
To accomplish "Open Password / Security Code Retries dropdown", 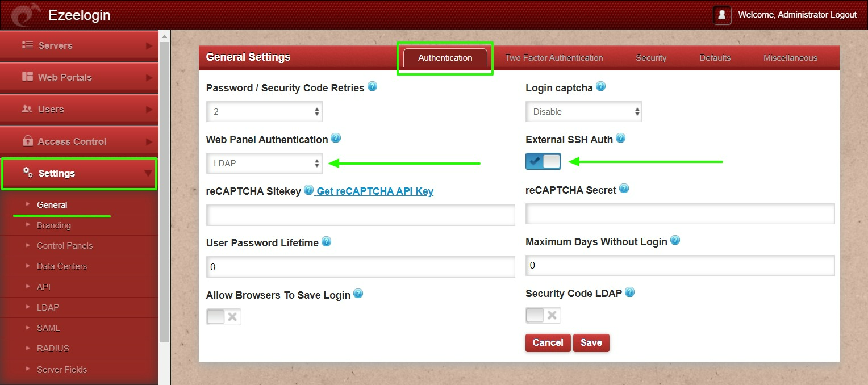I will point(264,112).
